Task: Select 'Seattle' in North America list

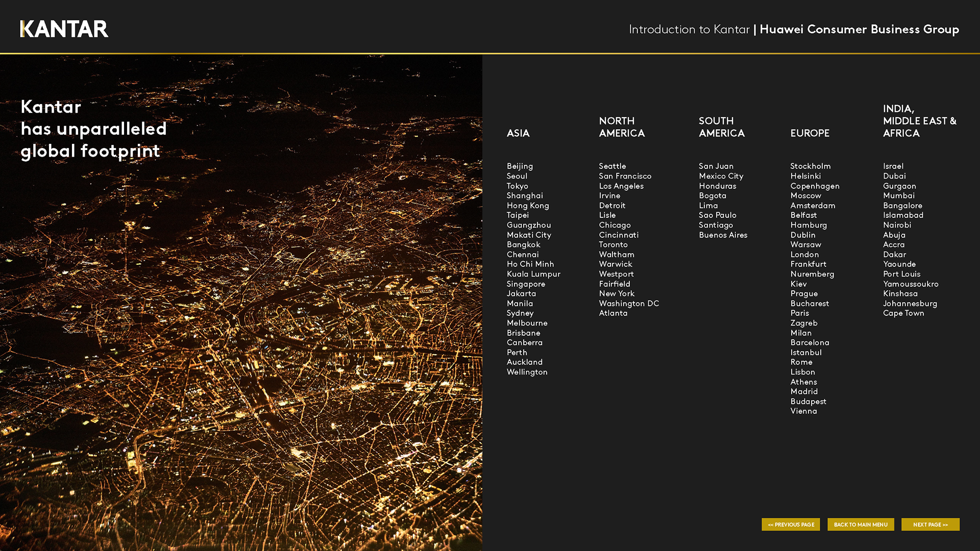Action: point(612,166)
